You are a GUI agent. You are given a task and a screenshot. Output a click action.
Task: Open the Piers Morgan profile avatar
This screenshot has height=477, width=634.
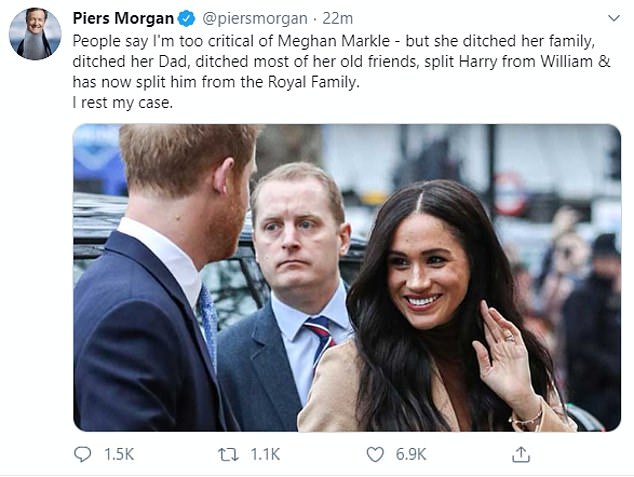pos(35,33)
